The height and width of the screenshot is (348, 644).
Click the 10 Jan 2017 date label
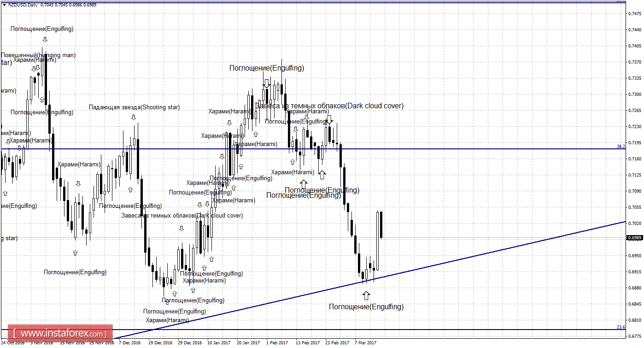pyautogui.click(x=219, y=343)
